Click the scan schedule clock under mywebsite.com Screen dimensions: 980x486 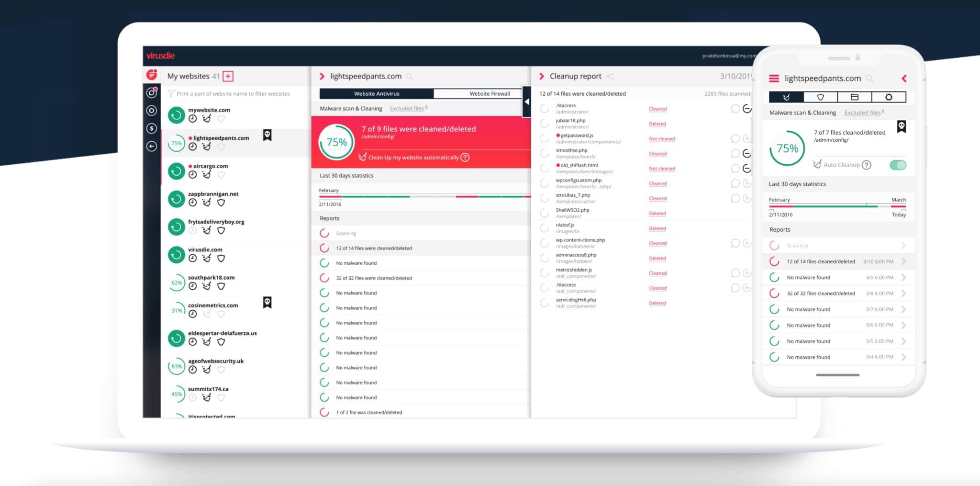[x=192, y=119]
